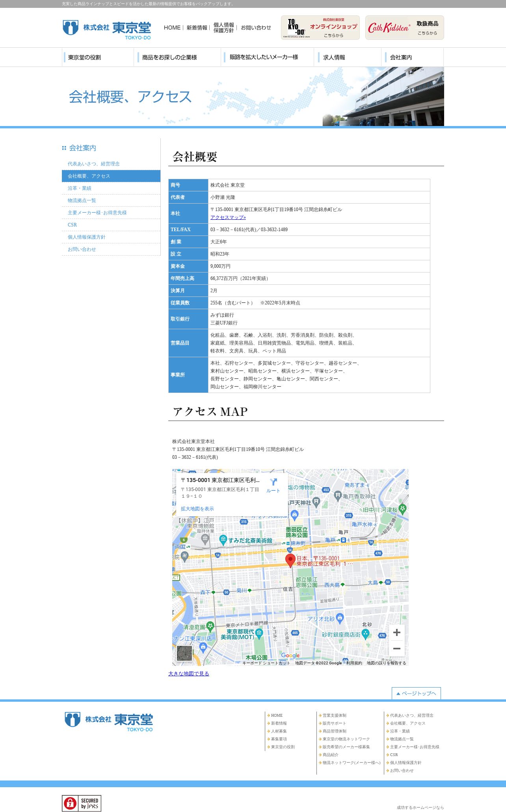Open 募集要項 in the footer links
This screenshot has height=812, width=506.
tap(279, 739)
